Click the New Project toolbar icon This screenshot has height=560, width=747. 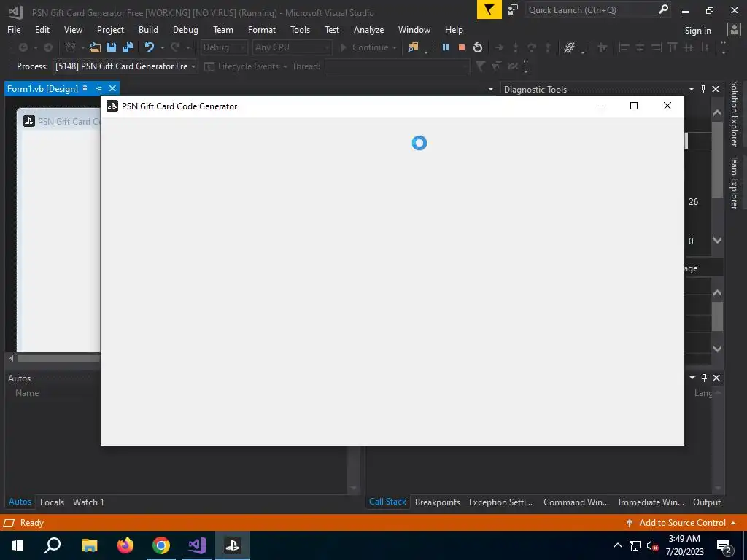coord(71,47)
